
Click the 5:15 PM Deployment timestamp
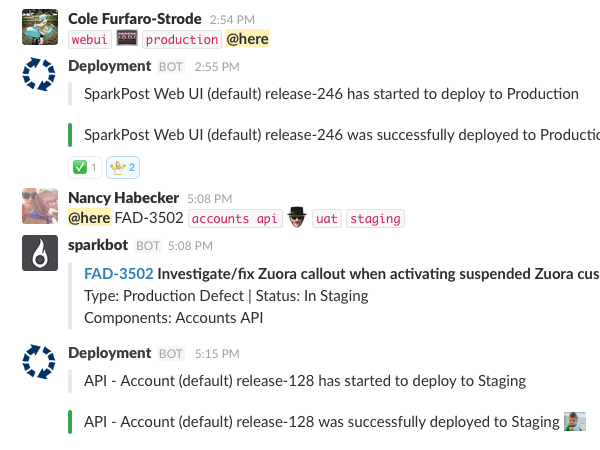pos(217,354)
